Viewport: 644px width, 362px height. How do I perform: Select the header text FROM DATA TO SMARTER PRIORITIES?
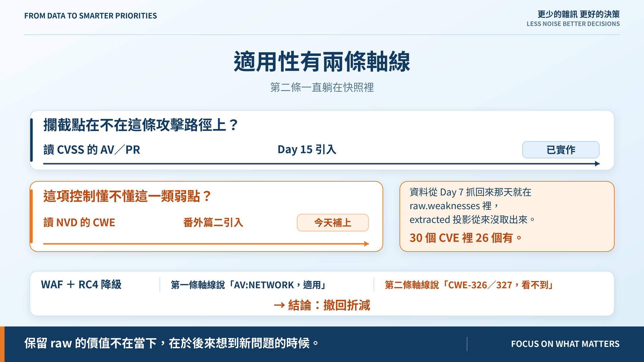pyautogui.click(x=91, y=16)
